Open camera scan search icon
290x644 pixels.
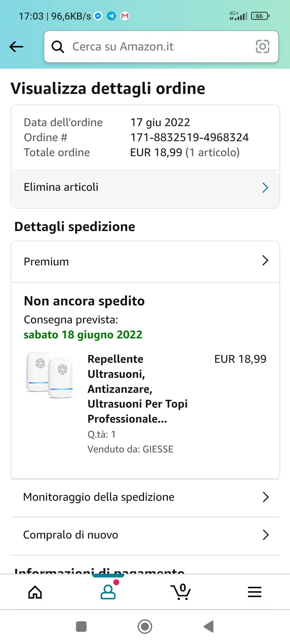coord(262,47)
